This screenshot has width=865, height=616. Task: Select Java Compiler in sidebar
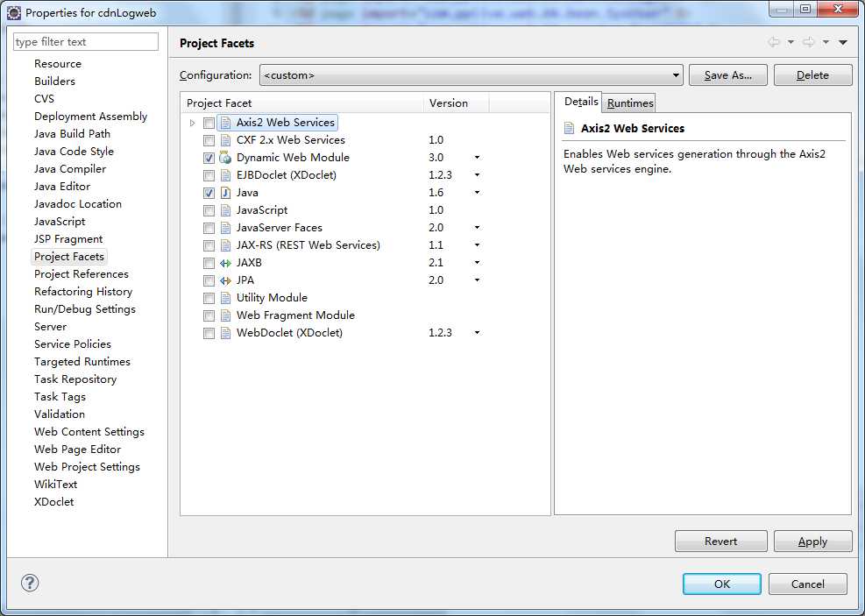click(70, 169)
